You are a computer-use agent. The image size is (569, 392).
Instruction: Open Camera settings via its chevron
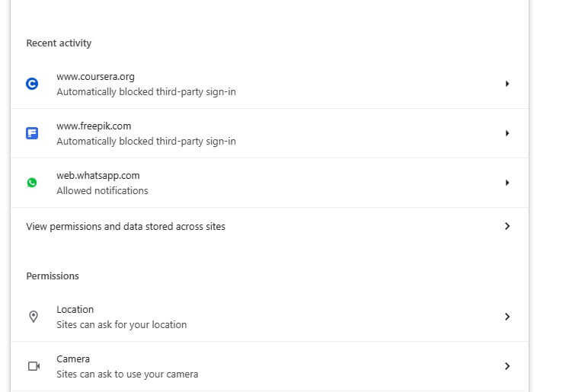[507, 366]
